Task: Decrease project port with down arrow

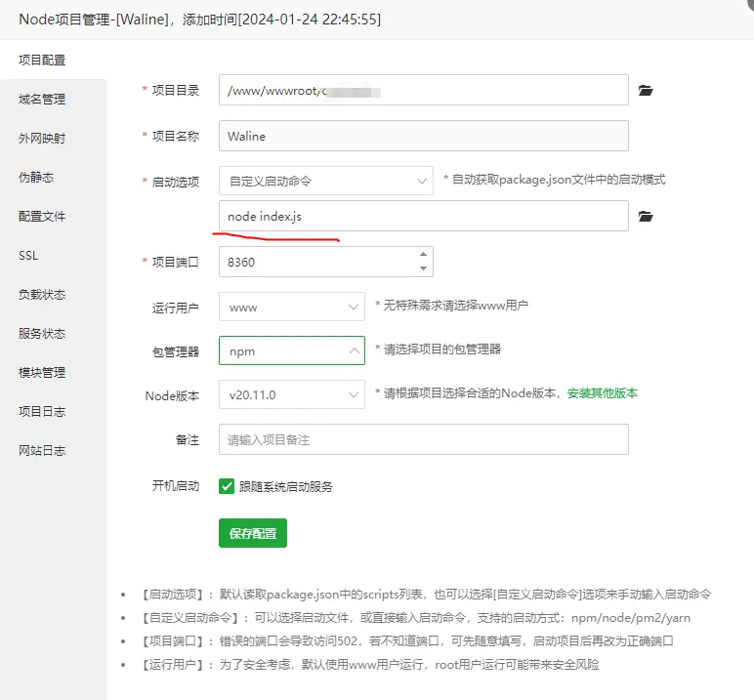Action: tap(423, 268)
